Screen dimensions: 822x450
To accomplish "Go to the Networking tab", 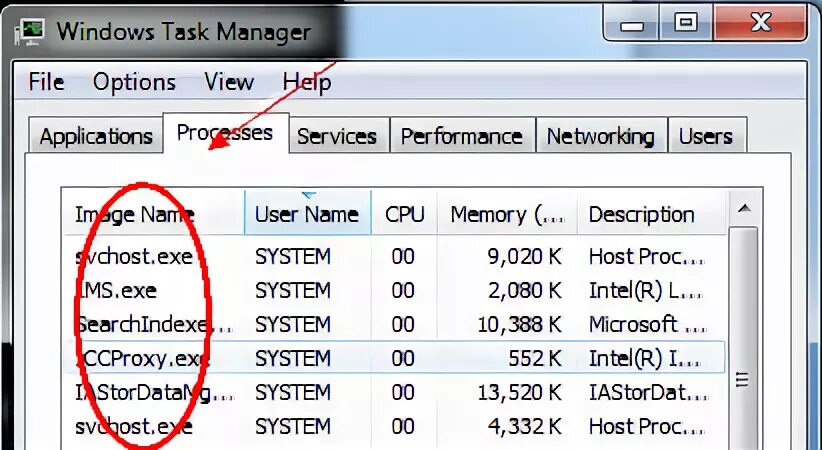I will pyautogui.click(x=601, y=136).
